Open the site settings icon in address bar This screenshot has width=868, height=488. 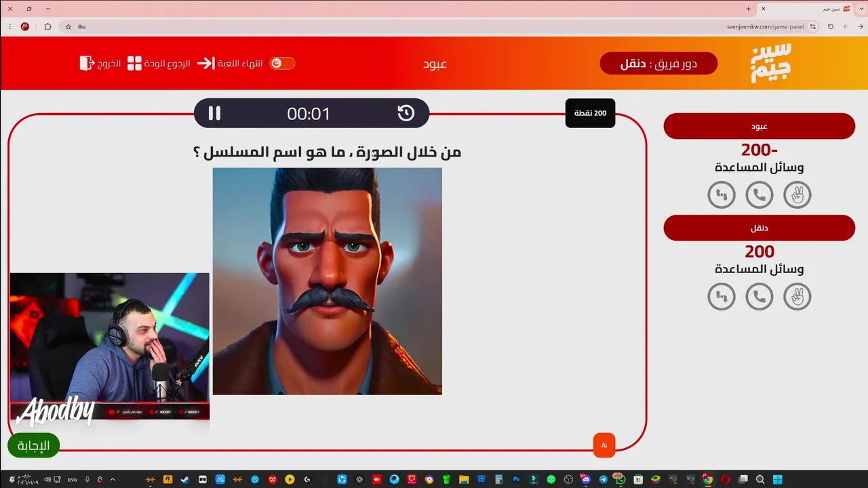[x=813, y=26]
